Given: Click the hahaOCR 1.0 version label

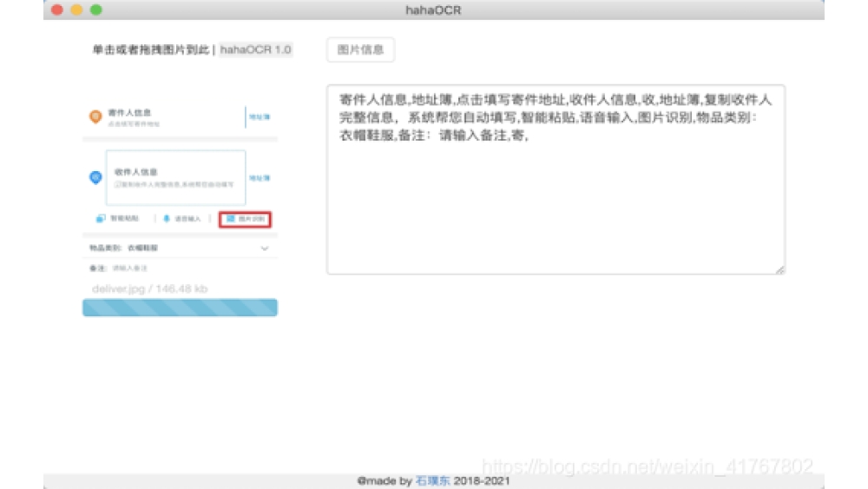Looking at the screenshot, I should click(x=256, y=50).
